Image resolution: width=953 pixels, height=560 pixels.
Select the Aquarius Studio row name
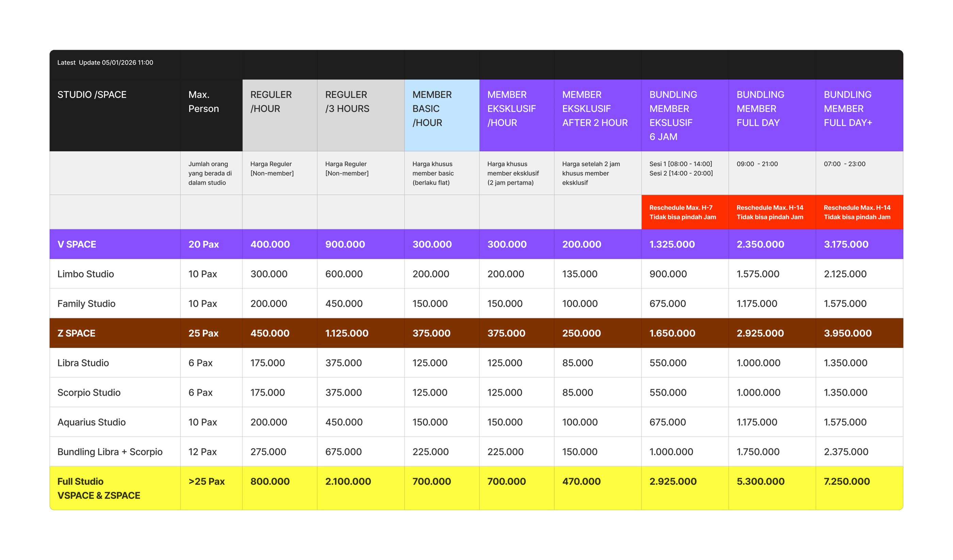tap(92, 422)
